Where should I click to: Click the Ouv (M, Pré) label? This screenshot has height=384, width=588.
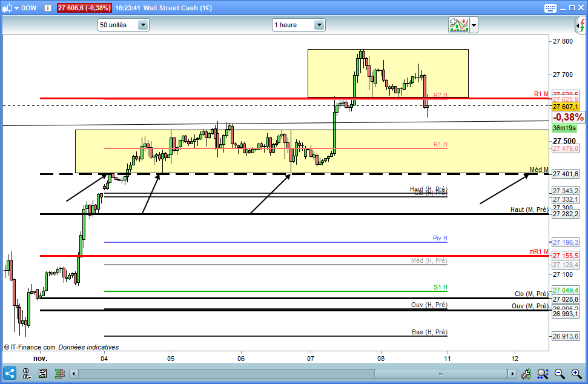point(530,306)
